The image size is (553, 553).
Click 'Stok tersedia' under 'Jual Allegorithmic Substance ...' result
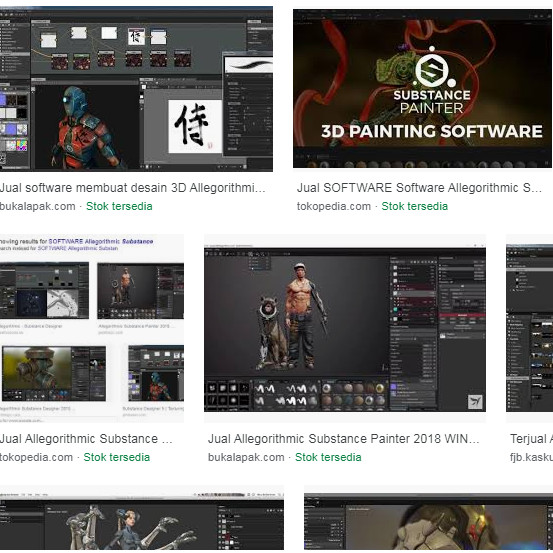[117, 457]
